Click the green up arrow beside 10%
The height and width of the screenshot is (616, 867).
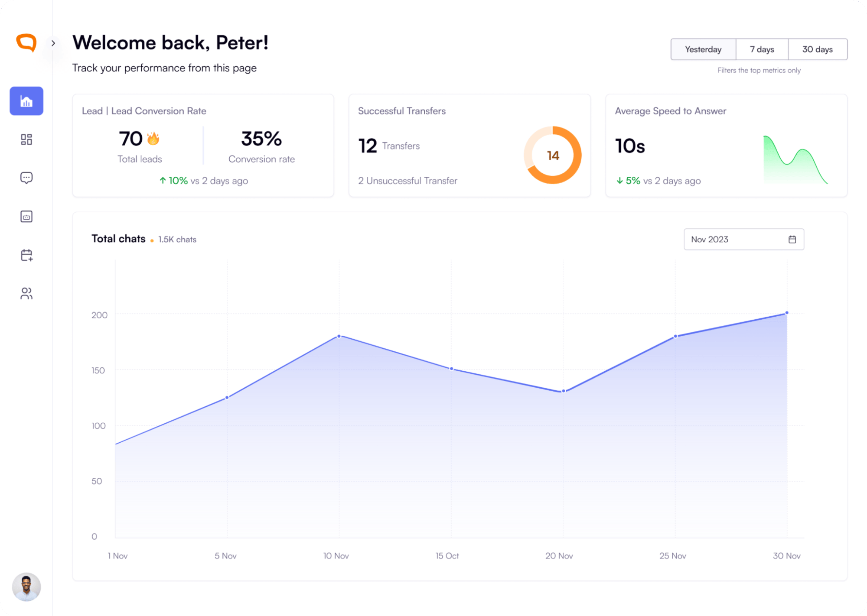point(163,181)
